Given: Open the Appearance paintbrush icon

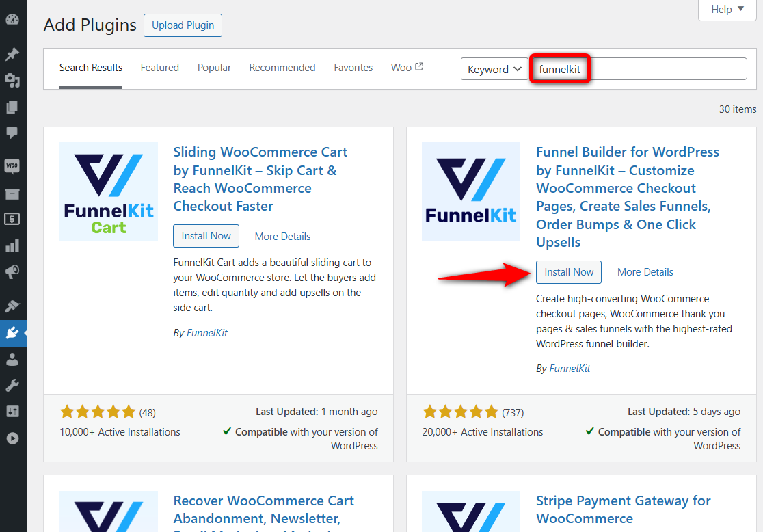Looking at the screenshot, I should click(x=12, y=306).
